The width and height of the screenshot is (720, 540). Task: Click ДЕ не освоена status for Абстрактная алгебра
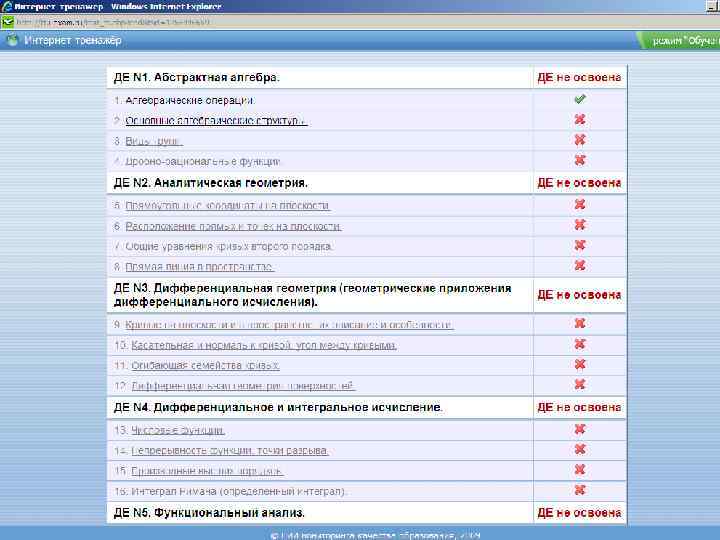pos(579,77)
